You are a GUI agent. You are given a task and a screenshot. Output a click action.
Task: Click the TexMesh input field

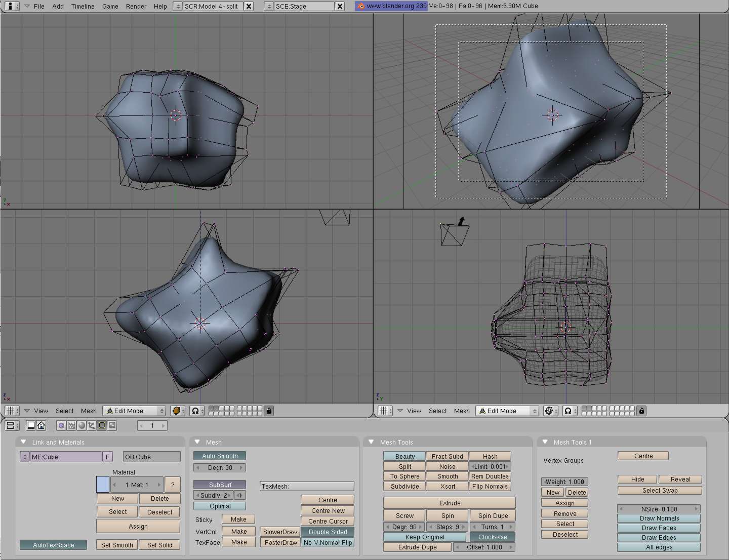(306, 486)
